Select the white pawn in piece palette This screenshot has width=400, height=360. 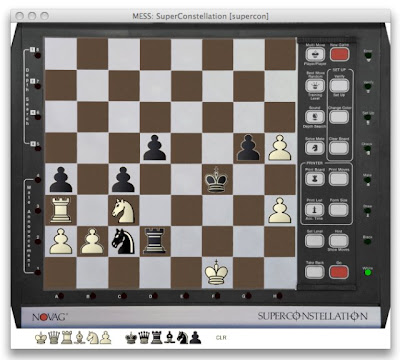pos(105,338)
